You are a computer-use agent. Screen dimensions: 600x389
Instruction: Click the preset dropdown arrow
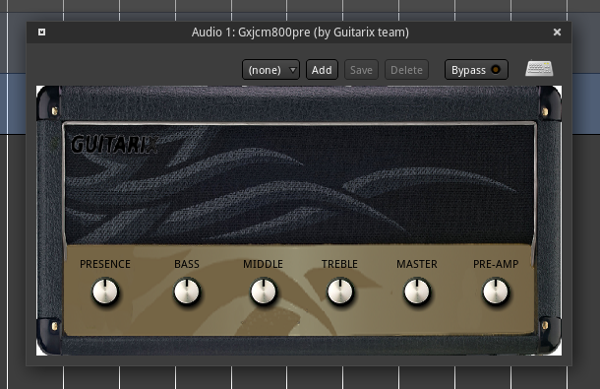(293, 70)
